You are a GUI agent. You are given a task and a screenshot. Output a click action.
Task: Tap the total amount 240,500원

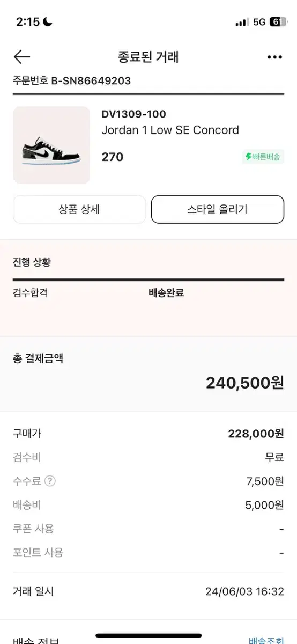tap(244, 383)
